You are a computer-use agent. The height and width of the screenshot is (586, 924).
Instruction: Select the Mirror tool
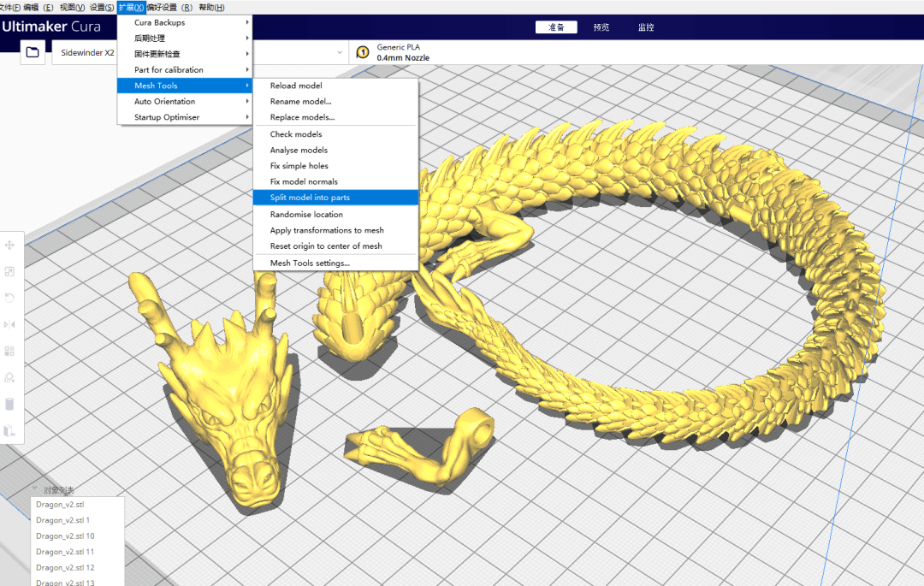10,324
